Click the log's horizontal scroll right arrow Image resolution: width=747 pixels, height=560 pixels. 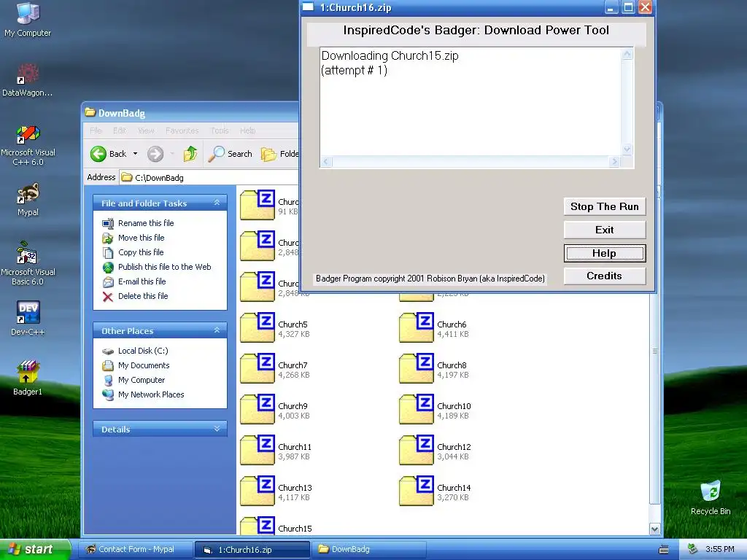614,162
